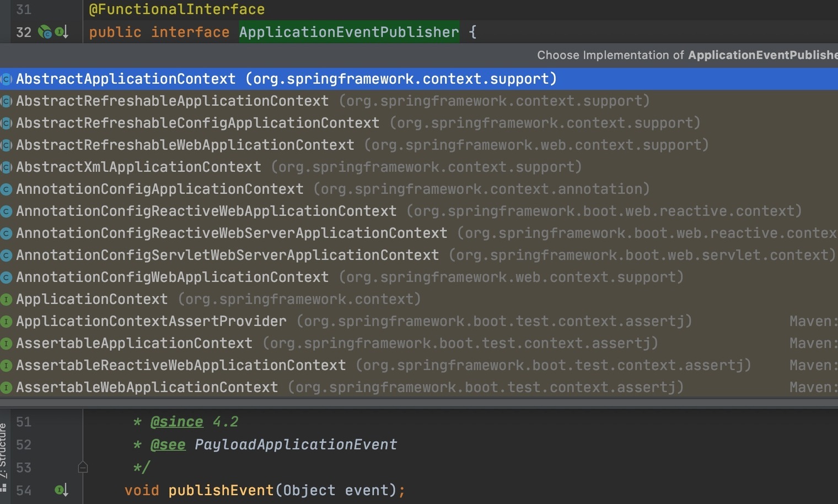Click line number 32 in the gutter
Viewport: 838px width, 504px height.
click(x=24, y=32)
